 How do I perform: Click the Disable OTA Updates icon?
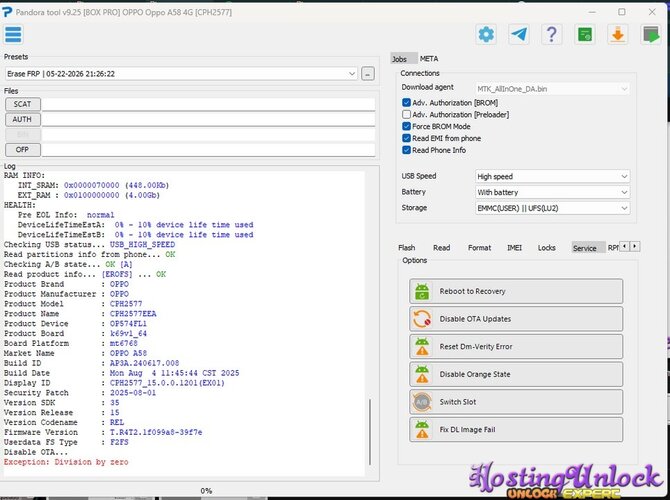pos(422,319)
